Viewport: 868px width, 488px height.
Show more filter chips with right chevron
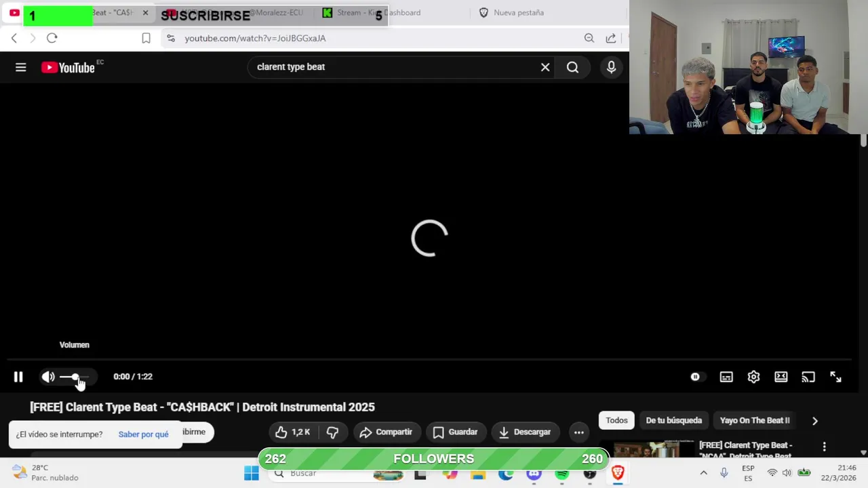point(814,420)
